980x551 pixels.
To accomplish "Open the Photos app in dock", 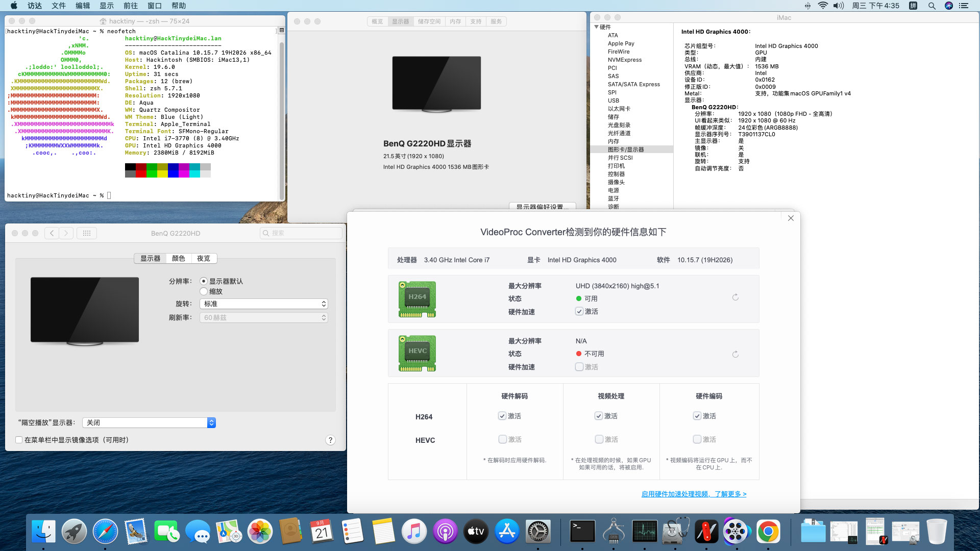I will (260, 532).
